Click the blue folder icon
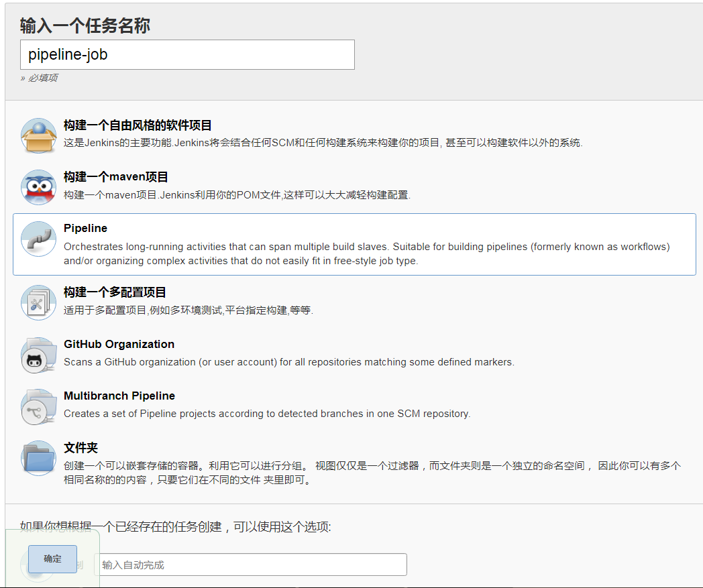This screenshot has width=703, height=588. 38,458
